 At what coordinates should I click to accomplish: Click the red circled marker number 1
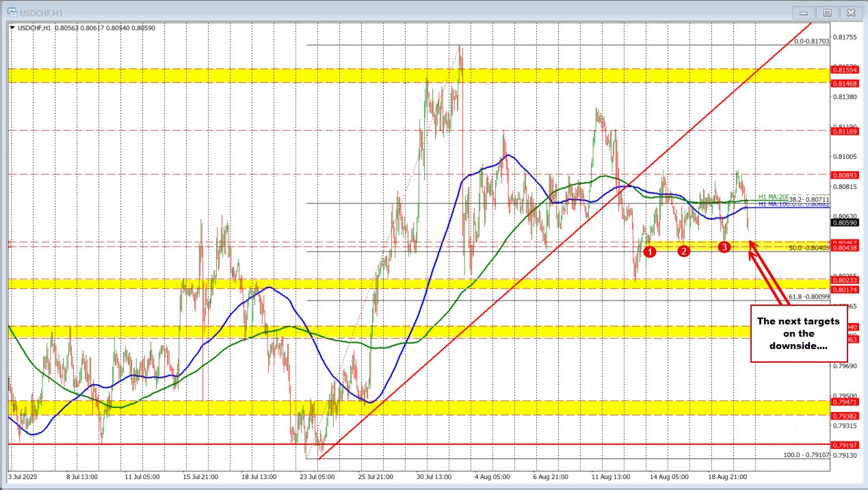(x=650, y=252)
